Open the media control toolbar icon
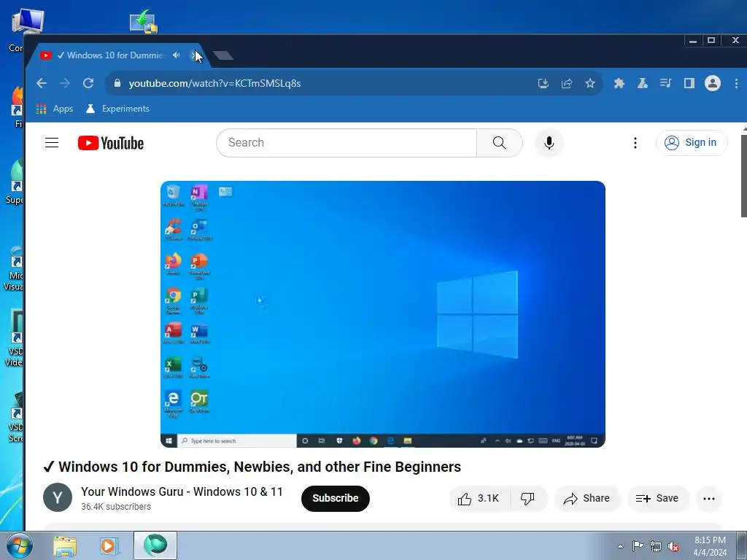Viewport: 747px width, 560px height. [665, 83]
